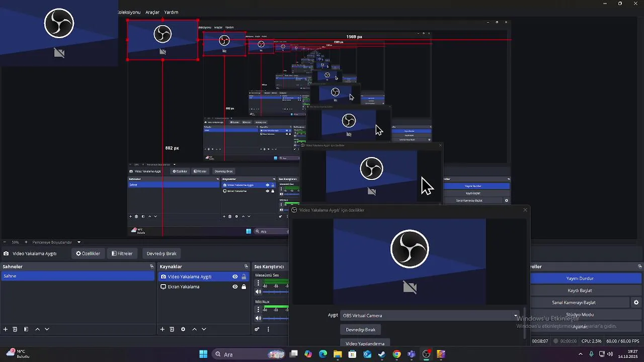This screenshot has height=362, width=644.
Task: Hide the Ekran Yakalama source
Action: (235, 287)
